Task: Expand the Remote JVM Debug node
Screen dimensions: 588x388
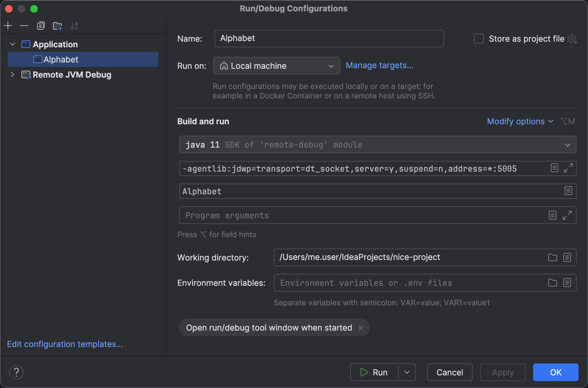Action: [x=12, y=75]
